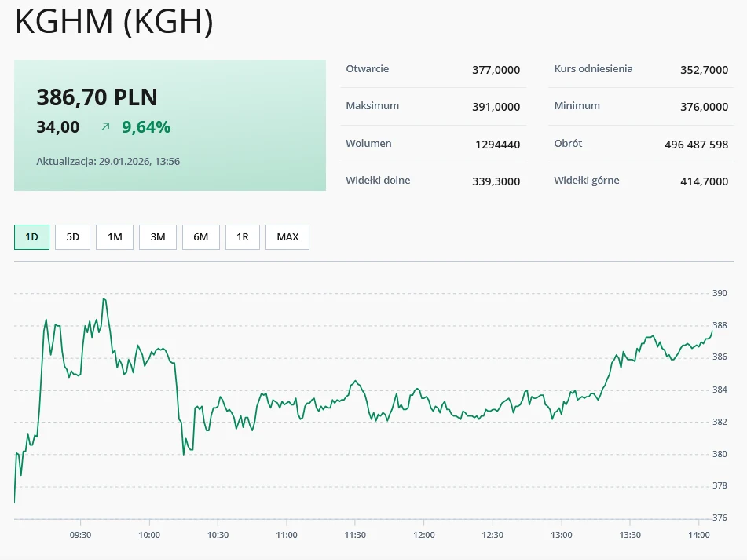Image resolution: width=747 pixels, height=560 pixels.
Task: Click the Wolumen label
Action: [x=368, y=143]
